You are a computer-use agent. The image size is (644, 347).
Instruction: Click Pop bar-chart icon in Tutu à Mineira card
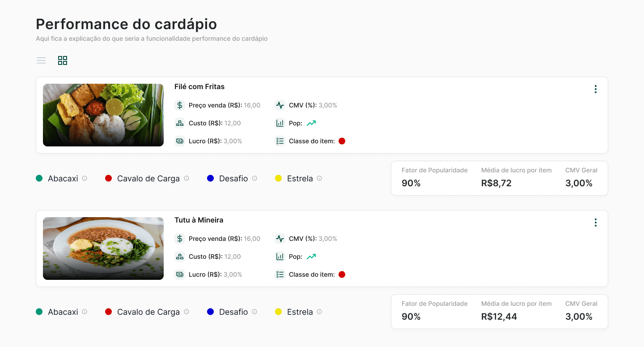coord(280,257)
